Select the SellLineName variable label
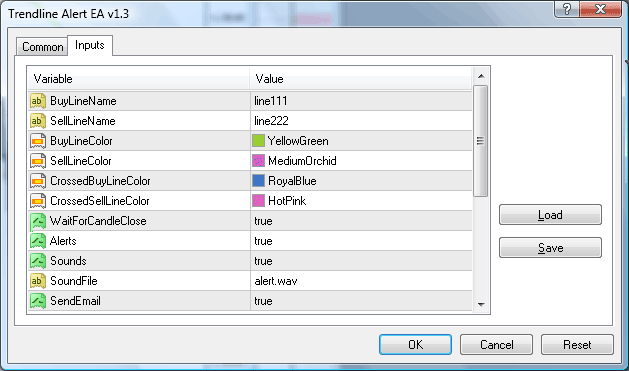629x371 pixels. pos(83,121)
